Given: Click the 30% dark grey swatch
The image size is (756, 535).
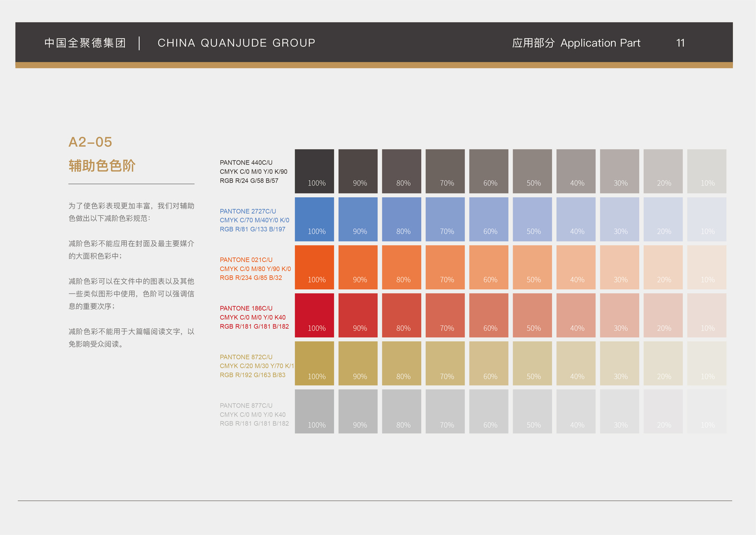Looking at the screenshot, I should coord(619,171).
